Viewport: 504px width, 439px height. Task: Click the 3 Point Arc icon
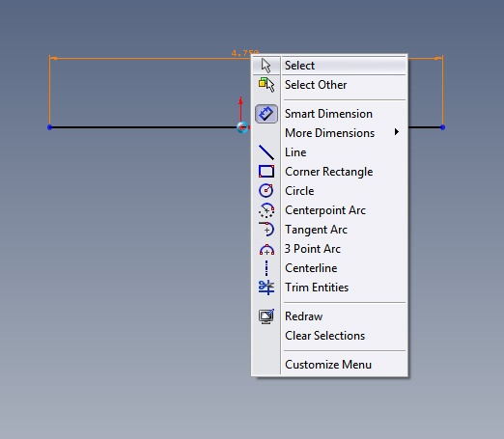coord(266,250)
